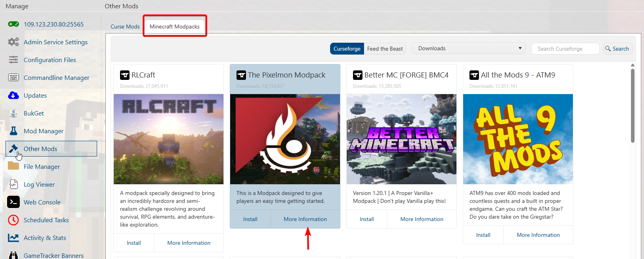Screen dimensions: 644x259
Task: Click the Configuration Files sliders icon
Action: coord(13,60)
